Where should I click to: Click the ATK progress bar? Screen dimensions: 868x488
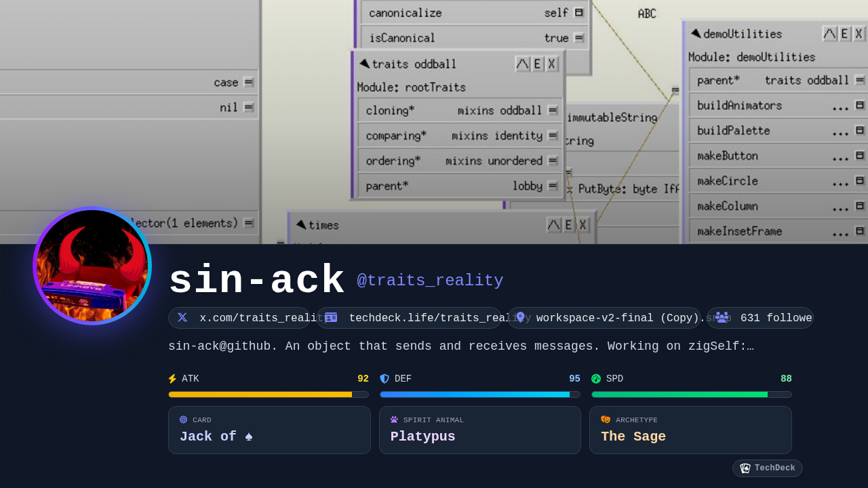269,394
